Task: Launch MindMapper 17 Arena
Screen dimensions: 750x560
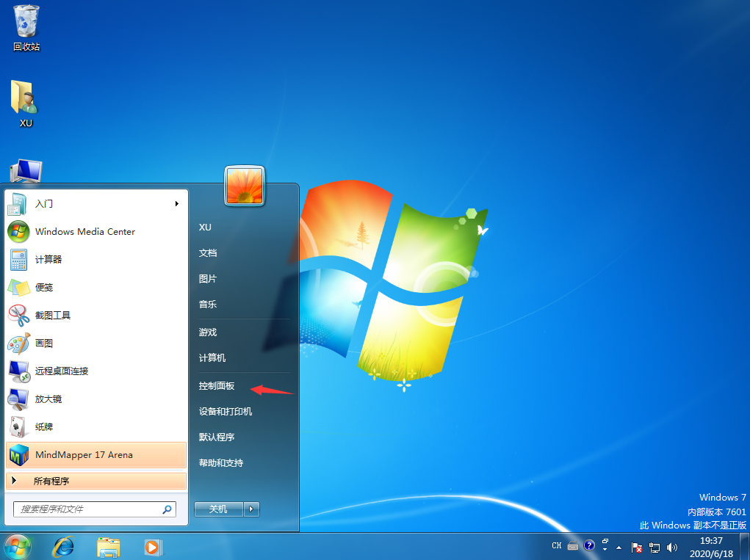Action: [x=83, y=454]
